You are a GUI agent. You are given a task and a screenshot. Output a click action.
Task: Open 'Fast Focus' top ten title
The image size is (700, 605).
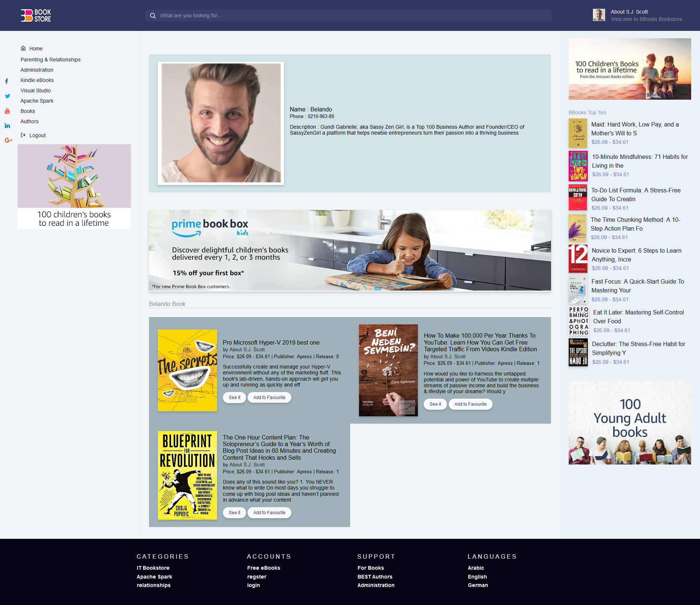(x=637, y=286)
